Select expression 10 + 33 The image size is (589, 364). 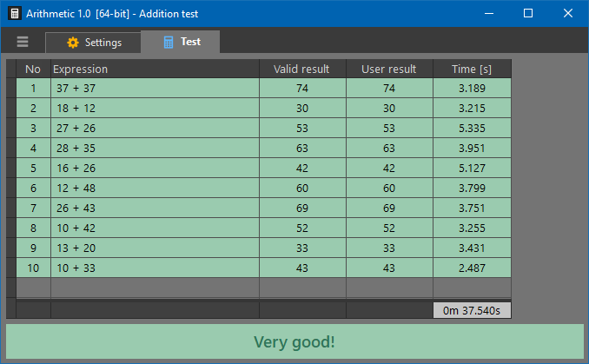click(x=155, y=268)
